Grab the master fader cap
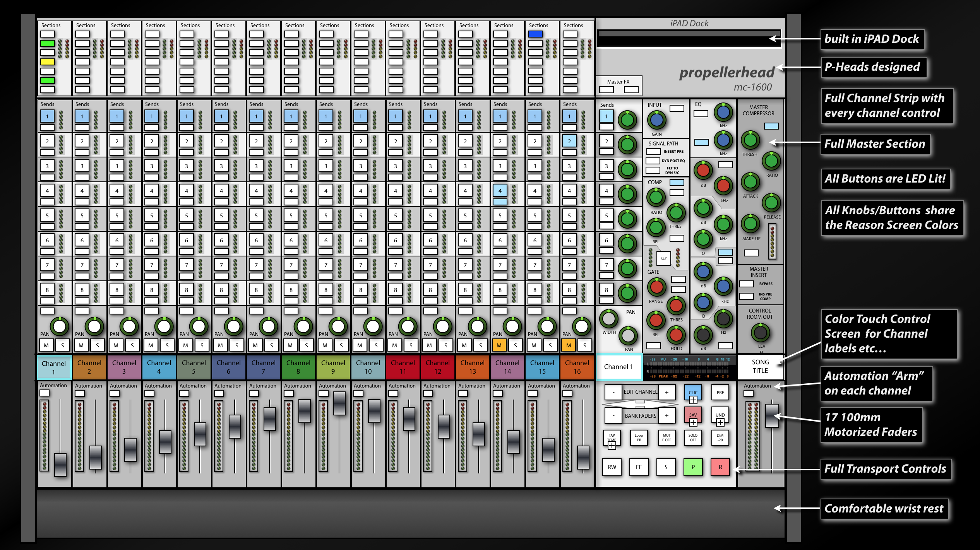This screenshot has height=550, width=980. coord(772,416)
